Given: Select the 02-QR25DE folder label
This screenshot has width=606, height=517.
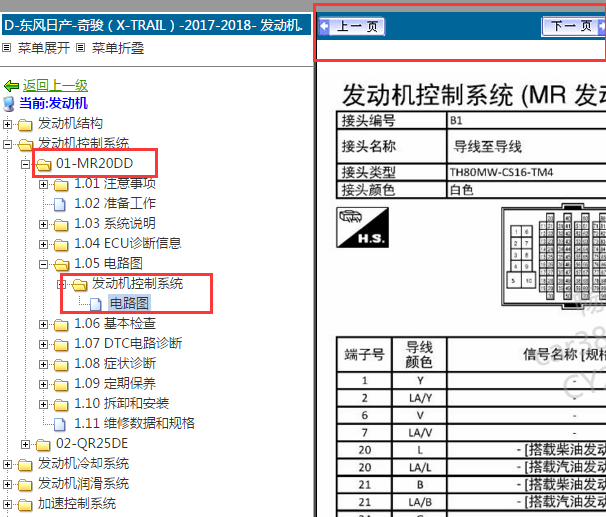Looking at the screenshot, I should point(92,443).
